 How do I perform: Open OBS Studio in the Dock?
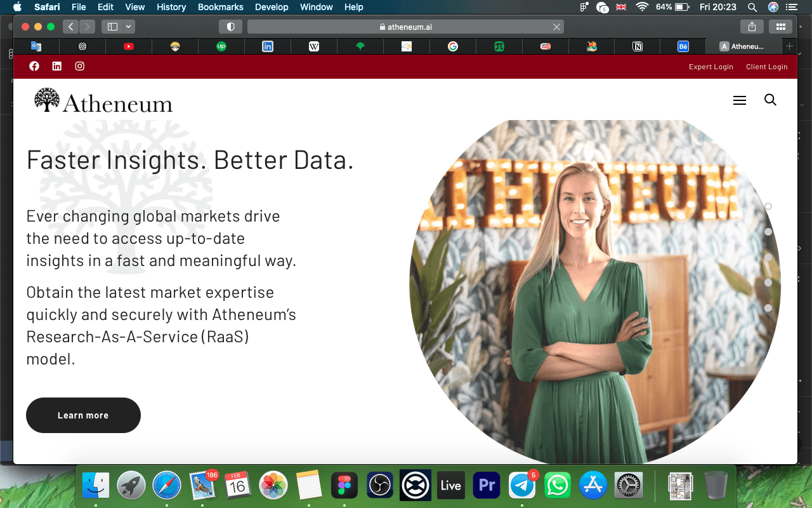click(x=380, y=486)
